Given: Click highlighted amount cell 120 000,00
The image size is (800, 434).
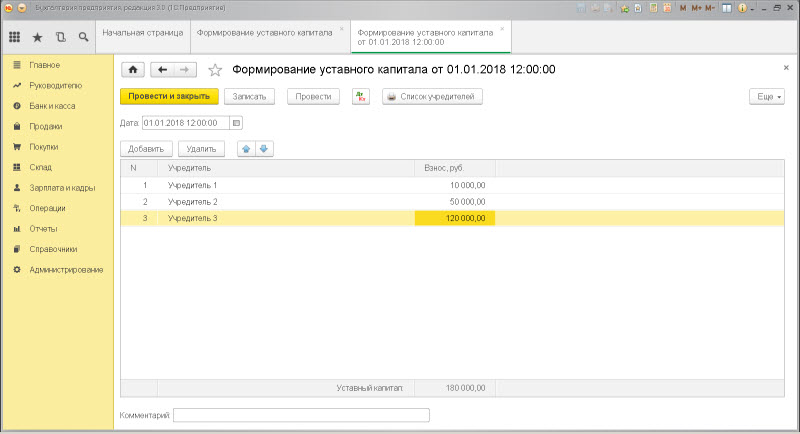Looking at the screenshot, I should click(x=455, y=218).
